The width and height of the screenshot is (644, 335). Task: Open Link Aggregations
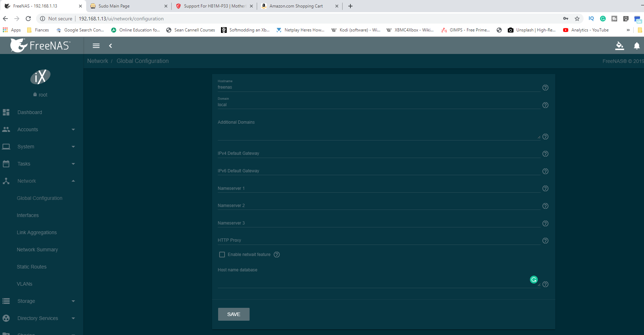(36, 232)
